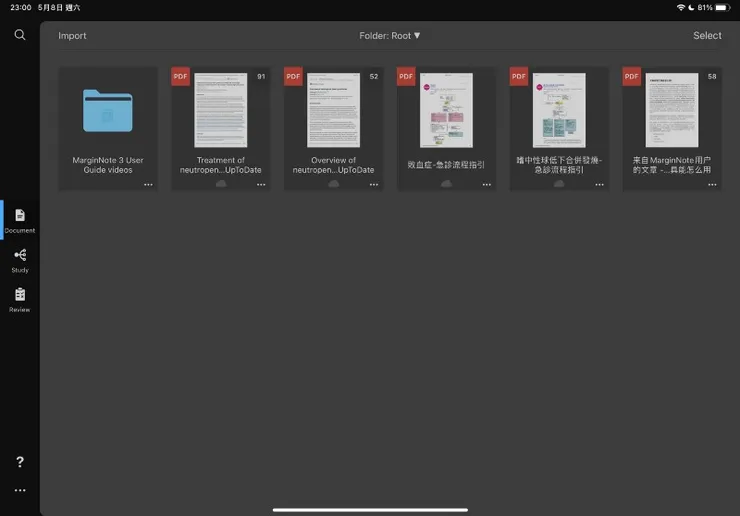Expand the Folder: Root dropdown
Viewport: 740px width, 516px height.
tap(389, 36)
